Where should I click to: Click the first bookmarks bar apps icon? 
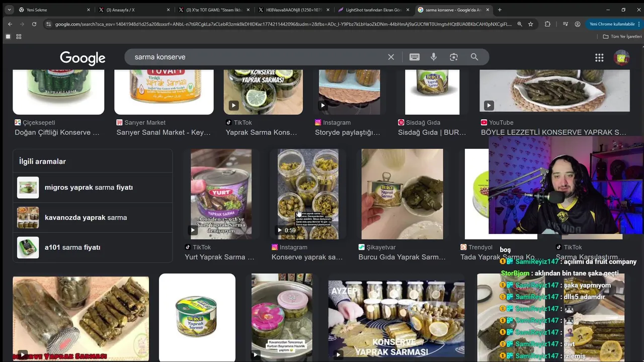tap(8, 37)
